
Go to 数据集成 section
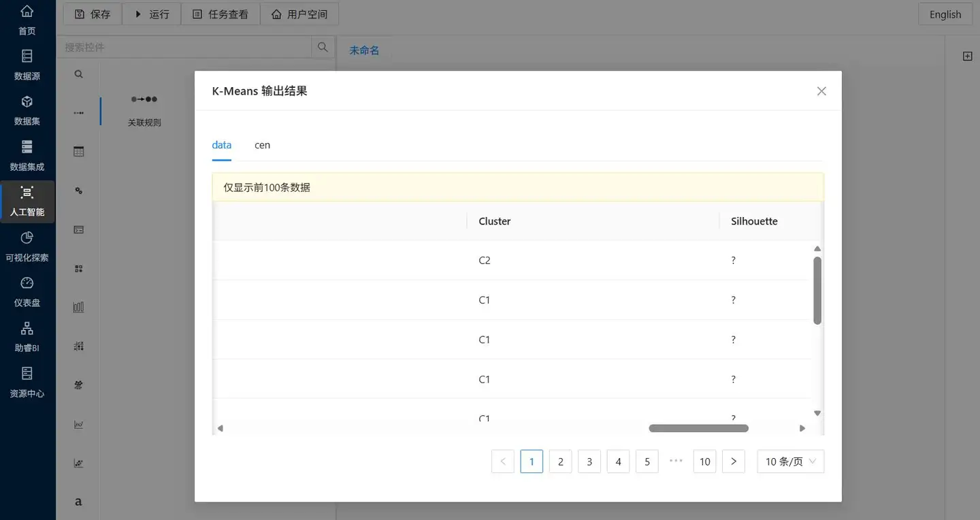[27, 155]
